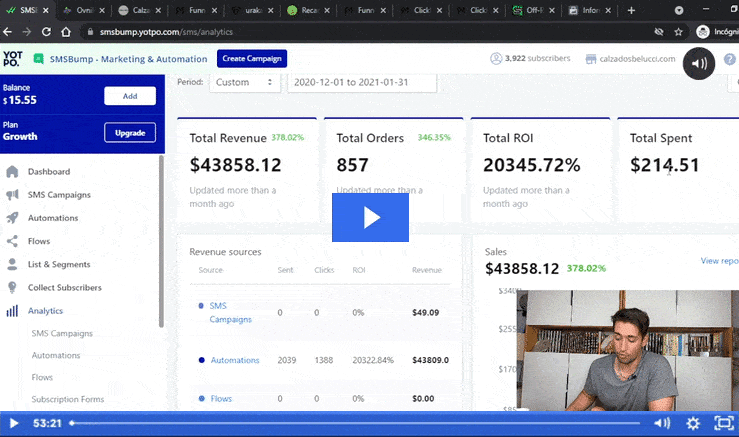Click the List & Segments person icon

click(x=12, y=264)
